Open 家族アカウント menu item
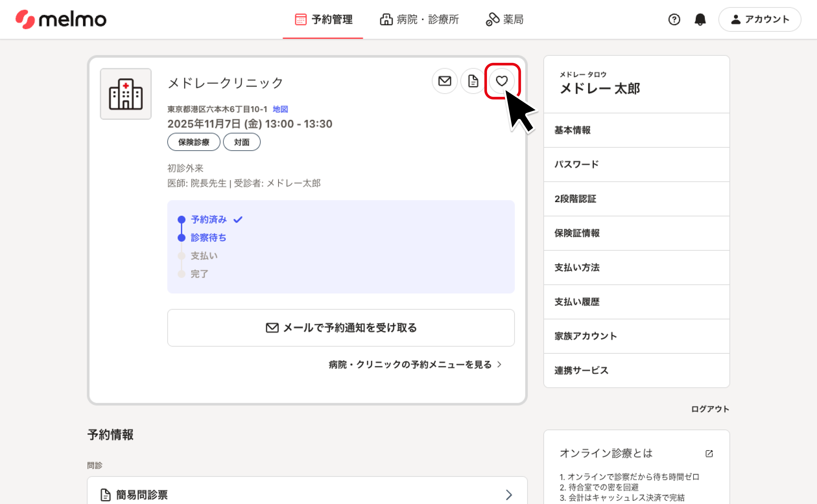 tap(586, 336)
